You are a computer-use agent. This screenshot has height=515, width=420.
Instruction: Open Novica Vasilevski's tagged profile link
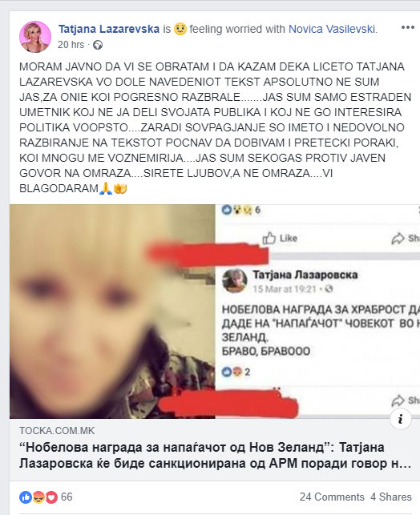click(332, 29)
